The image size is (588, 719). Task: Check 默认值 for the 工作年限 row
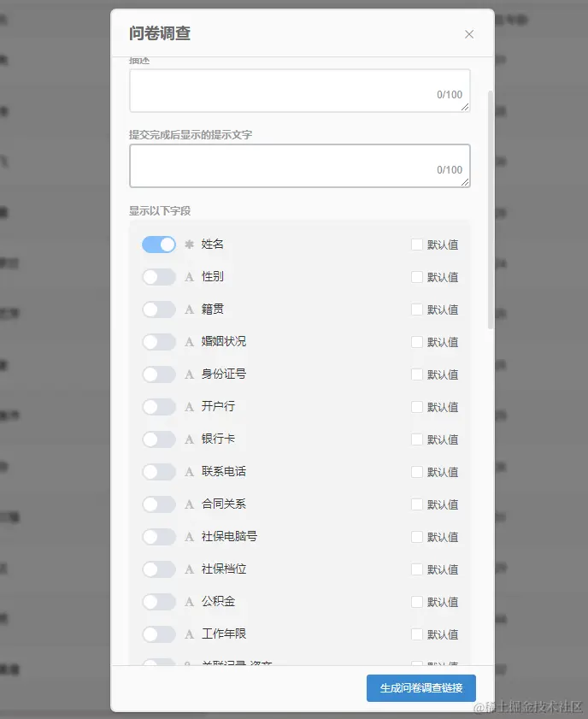pyautogui.click(x=417, y=634)
